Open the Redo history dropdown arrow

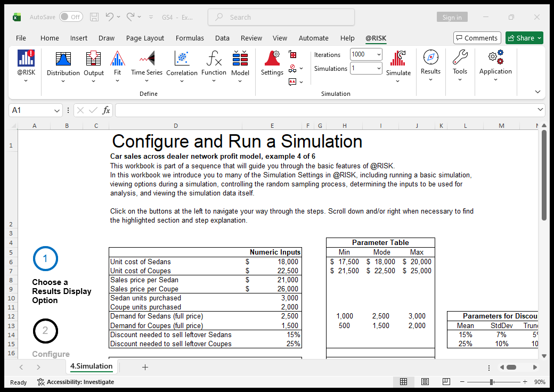click(x=139, y=17)
